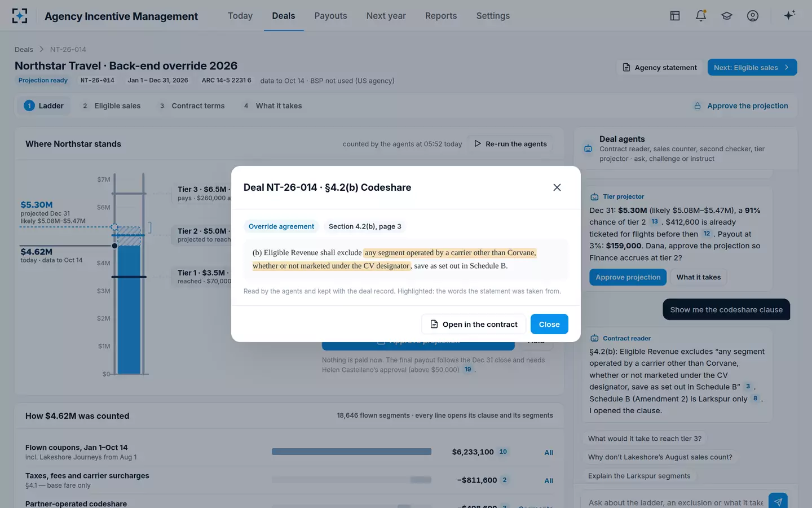
Task: Open the layout panel icon in header
Action: [x=674, y=16]
